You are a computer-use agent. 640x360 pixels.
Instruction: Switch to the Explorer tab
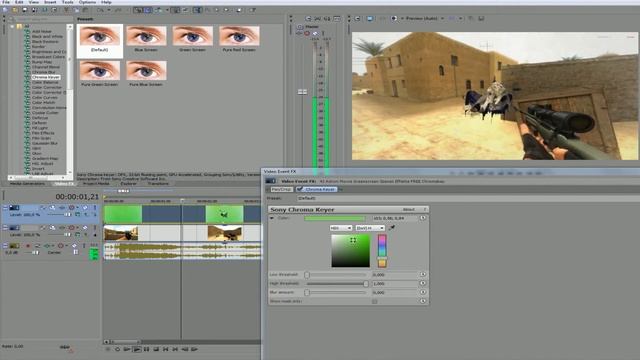(x=129, y=184)
